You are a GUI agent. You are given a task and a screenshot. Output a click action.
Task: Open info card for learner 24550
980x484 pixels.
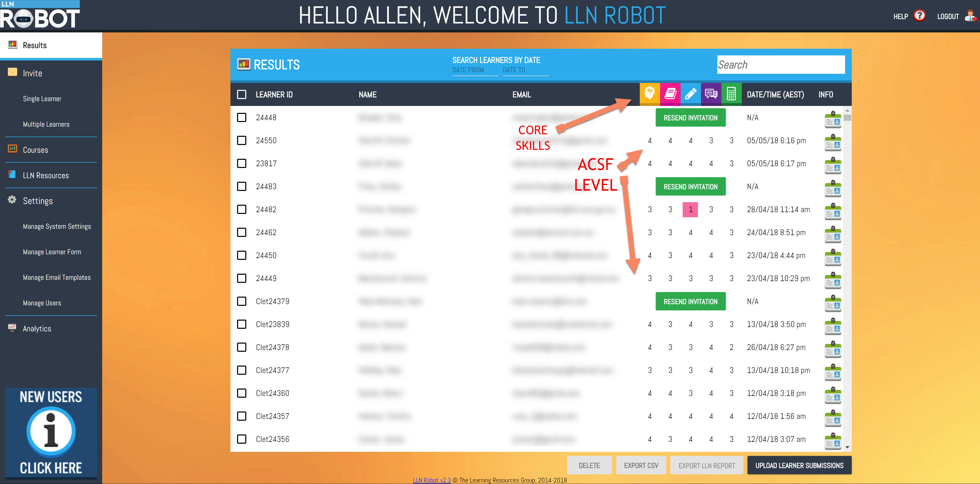(833, 142)
